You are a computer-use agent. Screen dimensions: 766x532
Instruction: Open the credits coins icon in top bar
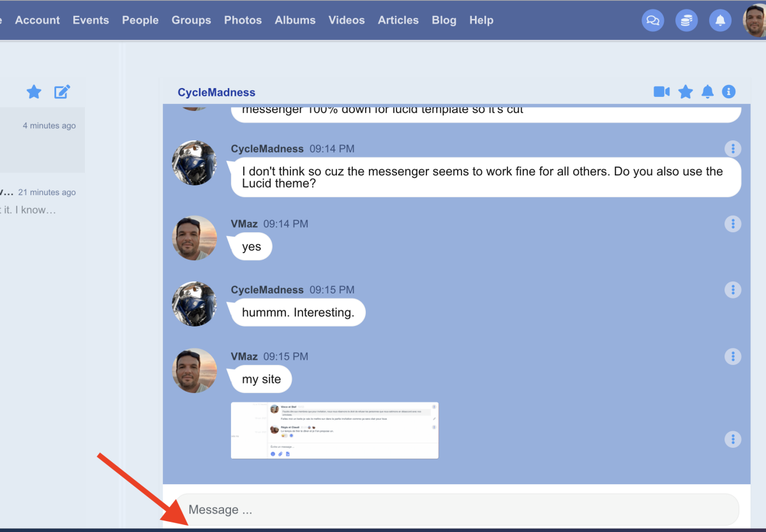coord(686,20)
